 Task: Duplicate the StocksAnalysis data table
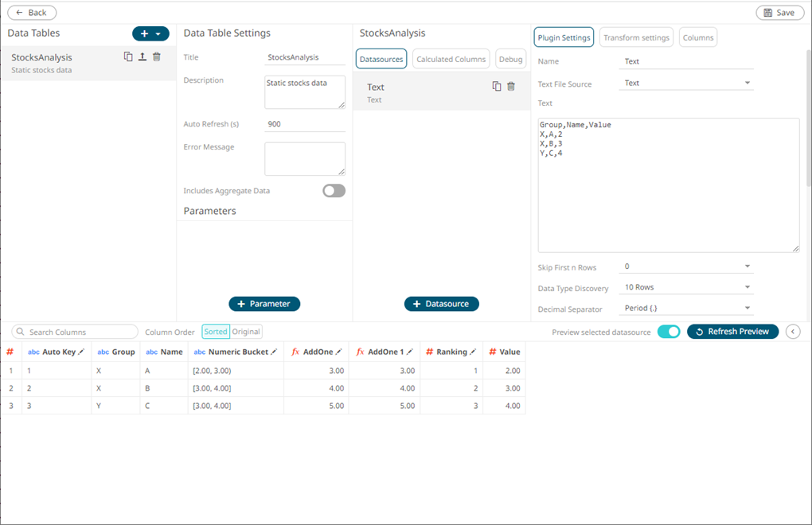[128, 56]
